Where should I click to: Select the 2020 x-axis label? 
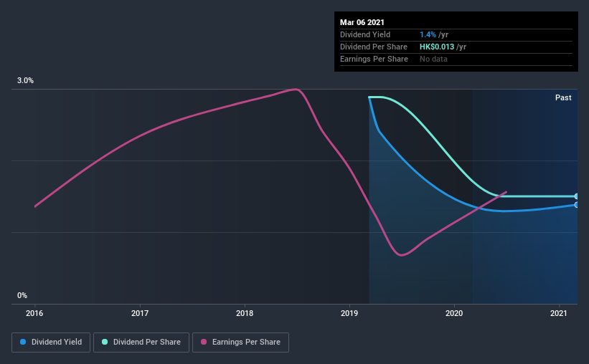pyautogui.click(x=454, y=313)
